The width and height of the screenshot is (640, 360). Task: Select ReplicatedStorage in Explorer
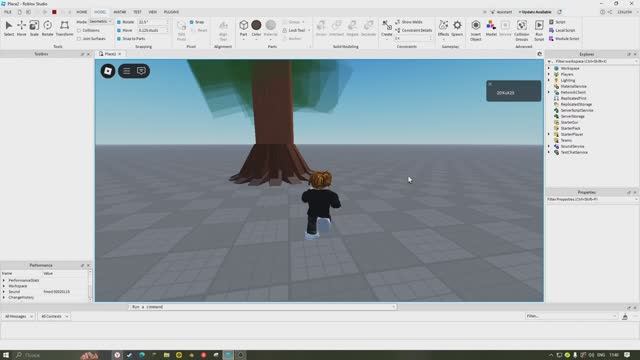576,104
